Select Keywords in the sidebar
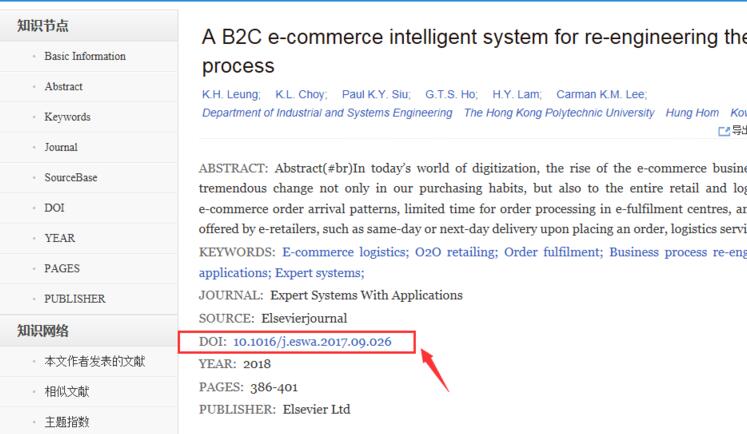Image resolution: width=747 pixels, height=434 pixels. click(x=67, y=117)
